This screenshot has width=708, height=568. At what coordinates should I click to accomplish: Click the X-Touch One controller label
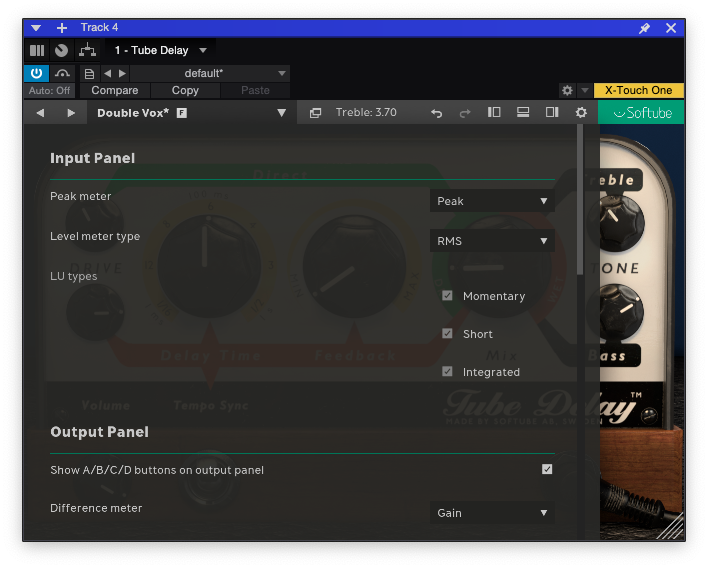point(638,90)
